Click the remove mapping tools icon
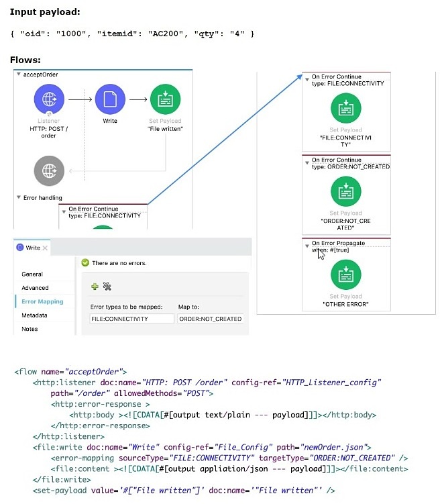 click(107, 286)
